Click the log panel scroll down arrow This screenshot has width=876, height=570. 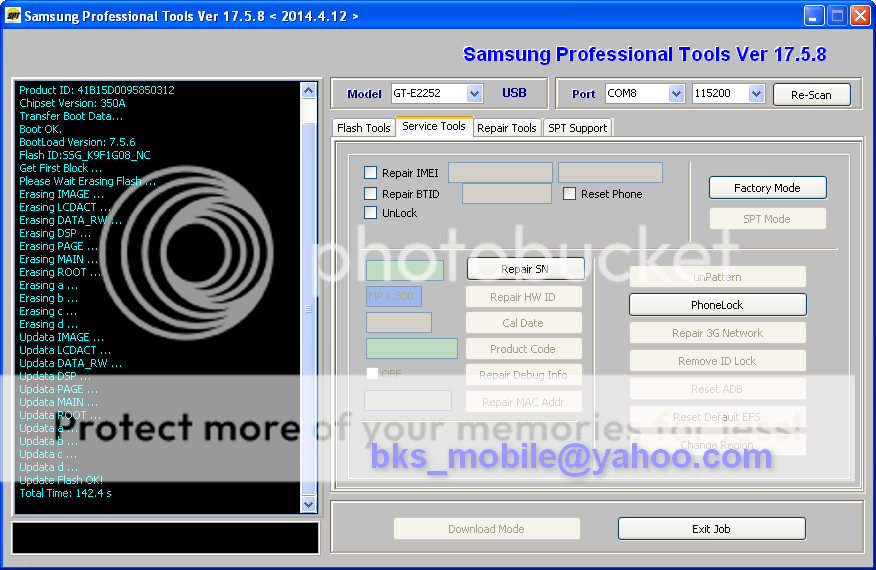[308, 504]
